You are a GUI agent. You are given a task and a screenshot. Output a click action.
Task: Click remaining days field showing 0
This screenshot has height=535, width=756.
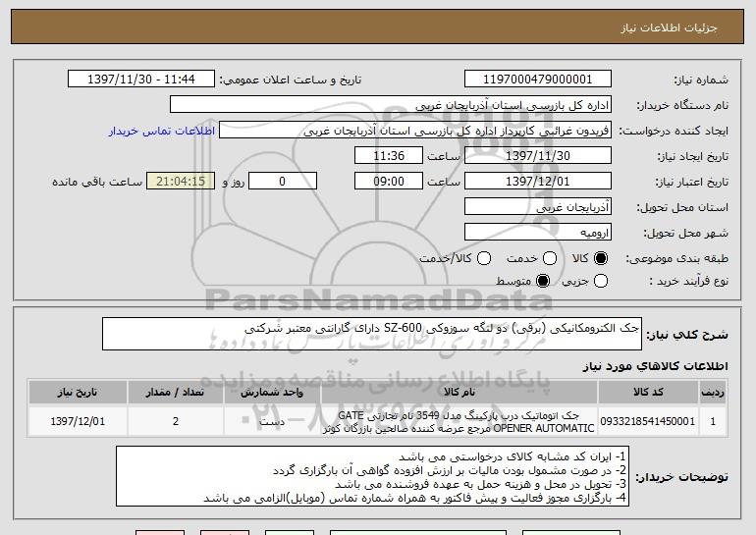[283, 182]
